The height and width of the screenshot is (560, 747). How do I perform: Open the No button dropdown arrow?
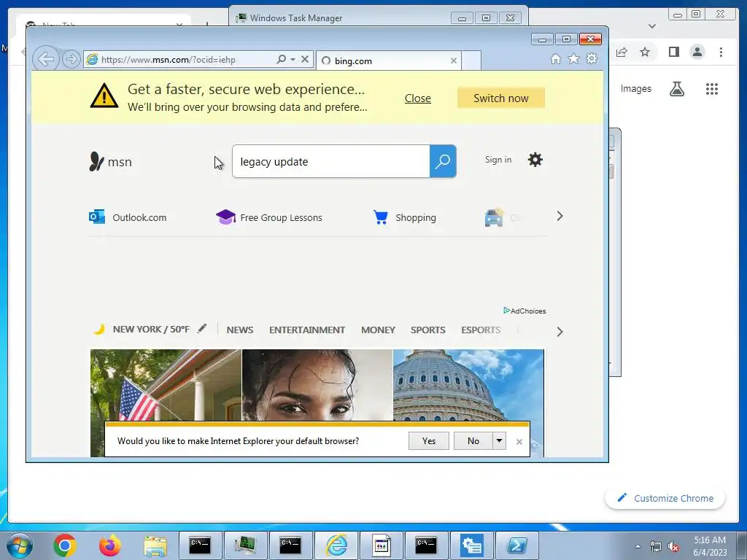pos(499,441)
